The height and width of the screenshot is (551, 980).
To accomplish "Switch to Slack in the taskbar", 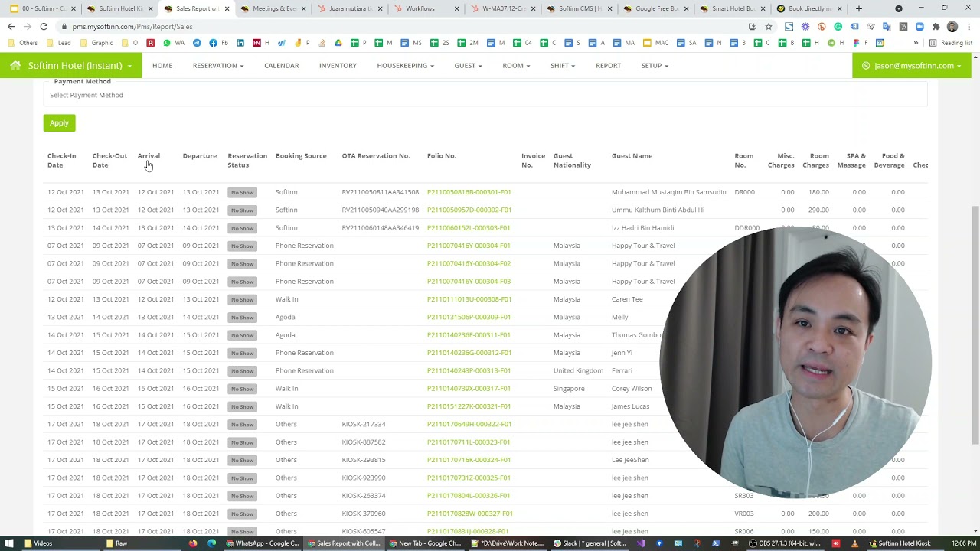I will pyautogui.click(x=591, y=543).
